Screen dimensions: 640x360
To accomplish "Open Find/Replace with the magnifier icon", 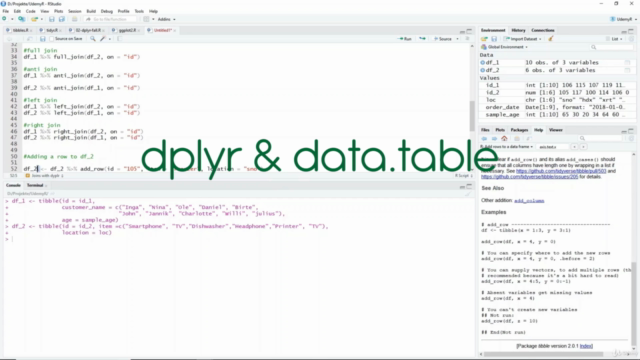I will point(93,39).
